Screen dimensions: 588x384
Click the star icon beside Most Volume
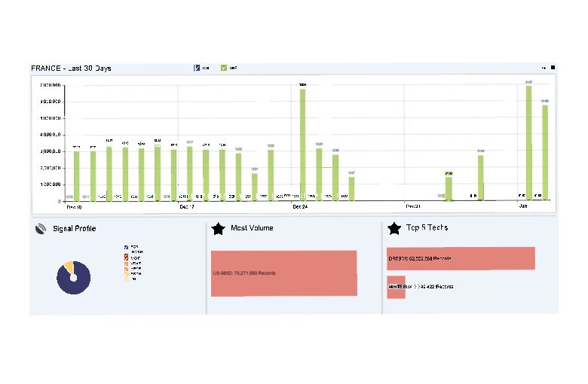click(x=219, y=229)
